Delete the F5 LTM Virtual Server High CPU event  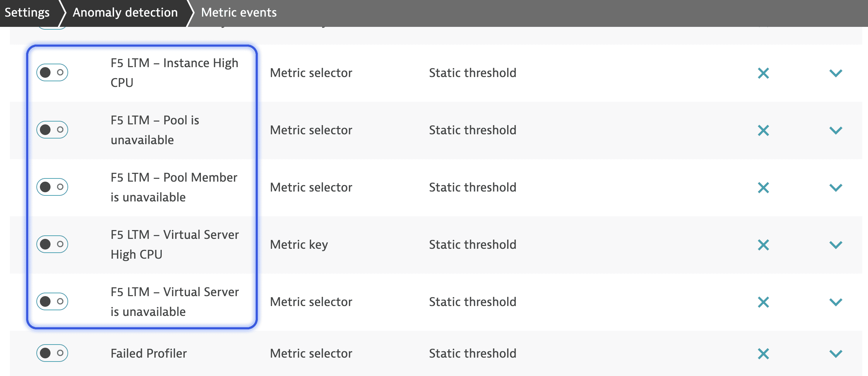(764, 244)
